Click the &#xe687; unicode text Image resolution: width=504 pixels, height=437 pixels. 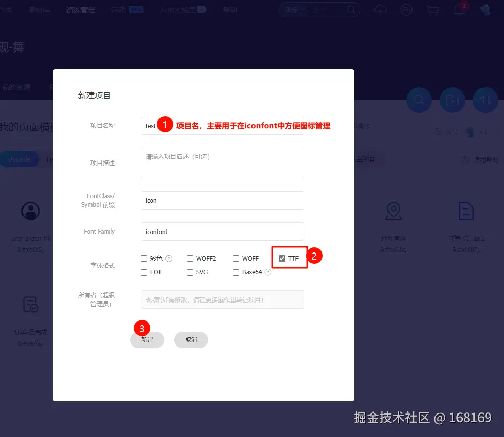tap(466, 249)
